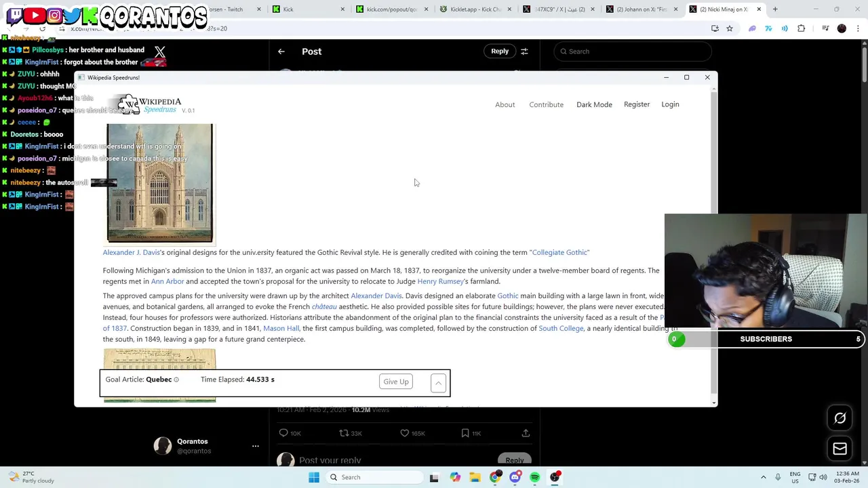Click the repost icon showing 33K
Image resolution: width=868 pixels, height=488 pixels.
[x=350, y=433]
